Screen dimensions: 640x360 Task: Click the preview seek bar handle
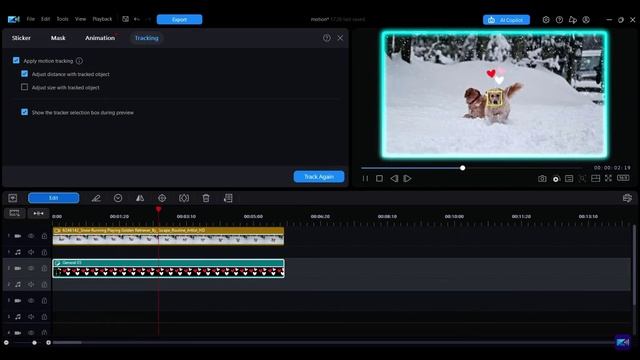coord(462,168)
